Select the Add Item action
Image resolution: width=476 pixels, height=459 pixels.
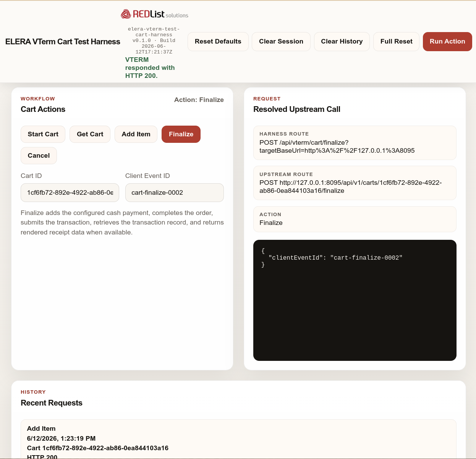pyautogui.click(x=136, y=134)
